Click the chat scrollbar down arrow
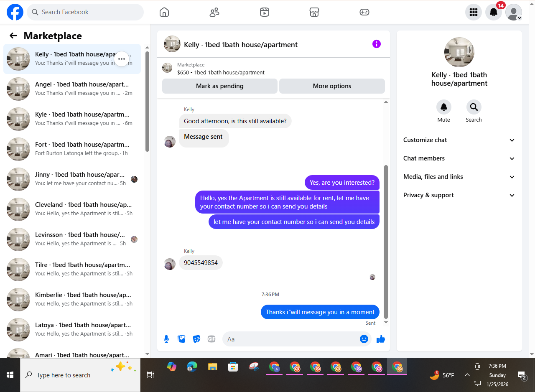The height and width of the screenshot is (392, 535). tap(386, 322)
